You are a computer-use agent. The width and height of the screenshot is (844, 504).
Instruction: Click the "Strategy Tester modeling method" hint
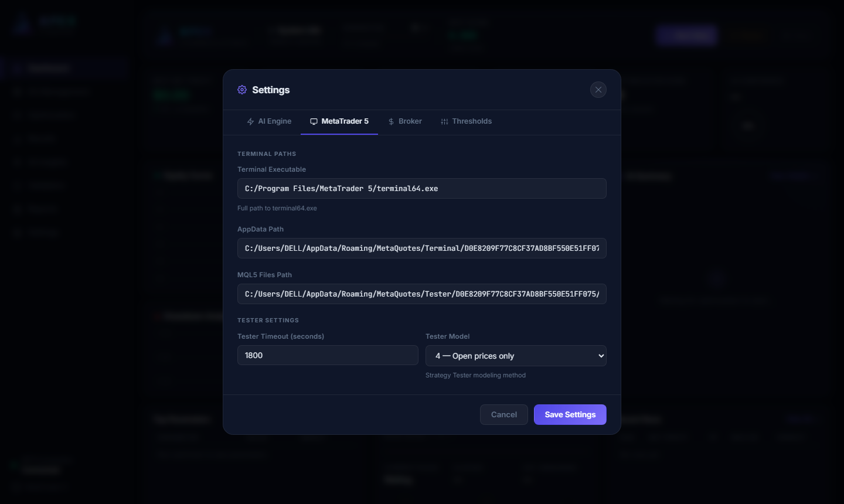[x=475, y=375]
